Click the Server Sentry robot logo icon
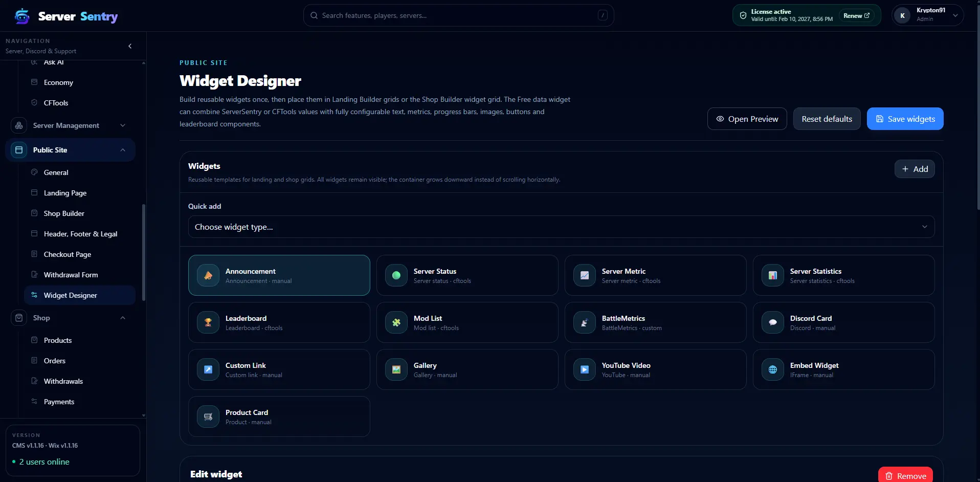Image resolution: width=980 pixels, height=482 pixels. pyautogui.click(x=22, y=16)
